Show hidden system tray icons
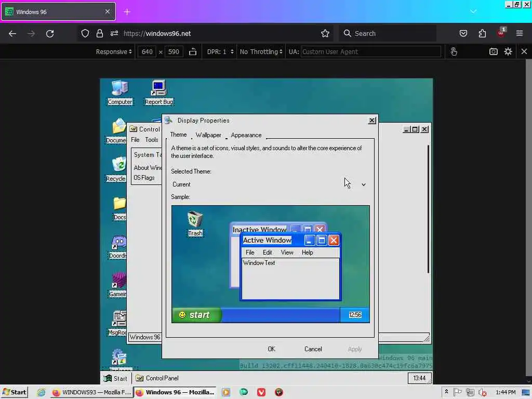This screenshot has height=399, width=532. point(446,392)
